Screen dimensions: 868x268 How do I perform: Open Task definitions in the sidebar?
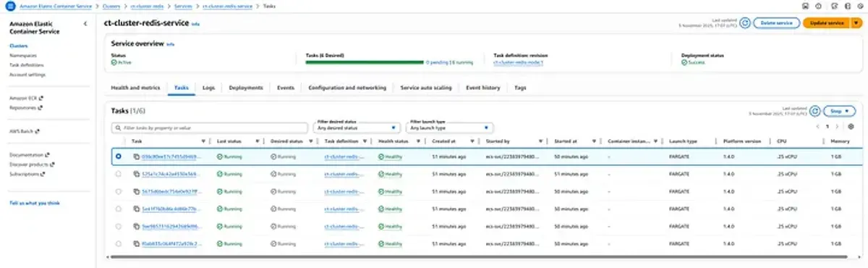[x=26, y=65]
